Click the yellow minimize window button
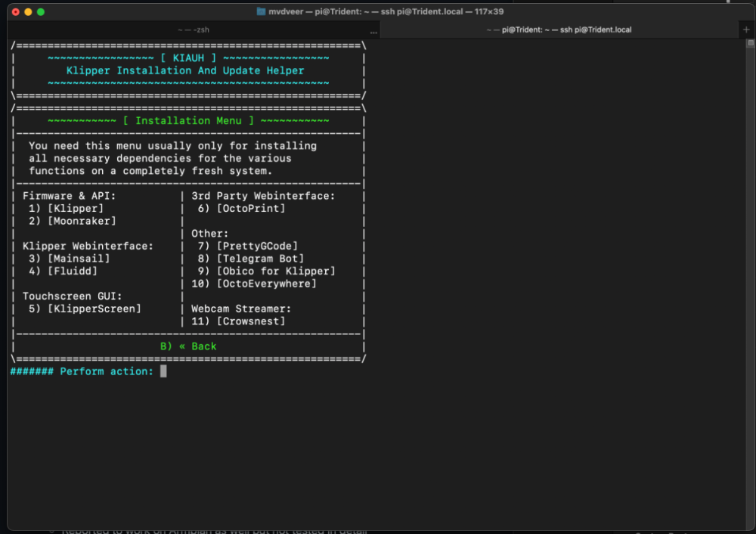This screenshot has width=756, height=534. tap(28, 11)
